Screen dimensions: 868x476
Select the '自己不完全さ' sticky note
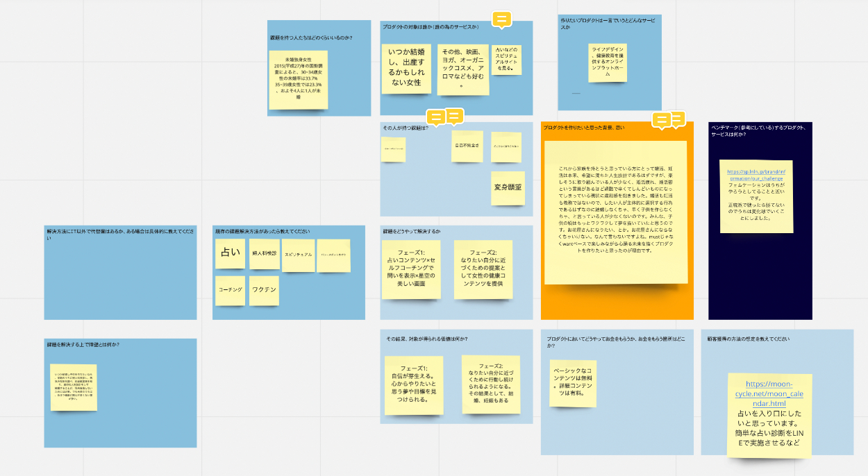point(467,146)
